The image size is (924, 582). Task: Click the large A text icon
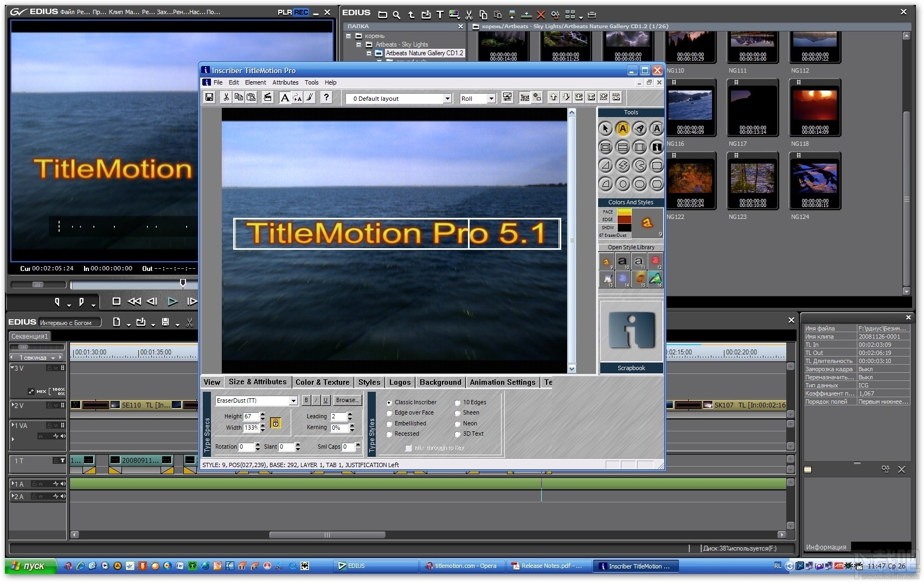point(285,98)
